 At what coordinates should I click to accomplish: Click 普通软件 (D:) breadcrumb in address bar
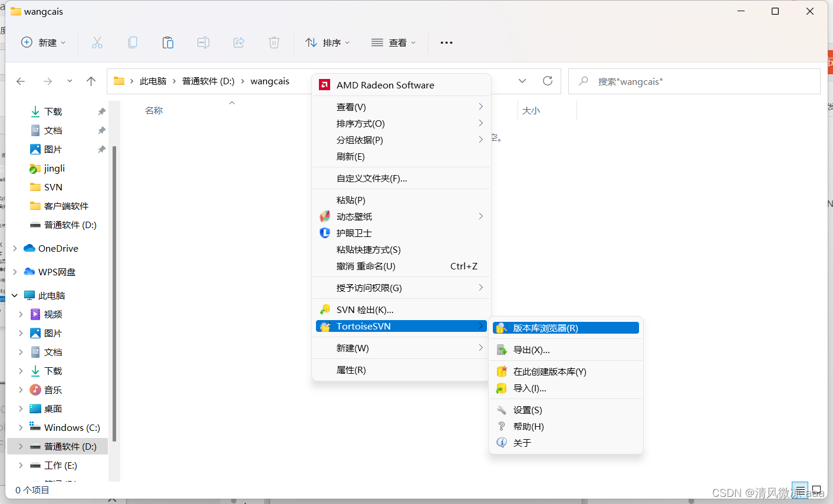click(208, 81)
